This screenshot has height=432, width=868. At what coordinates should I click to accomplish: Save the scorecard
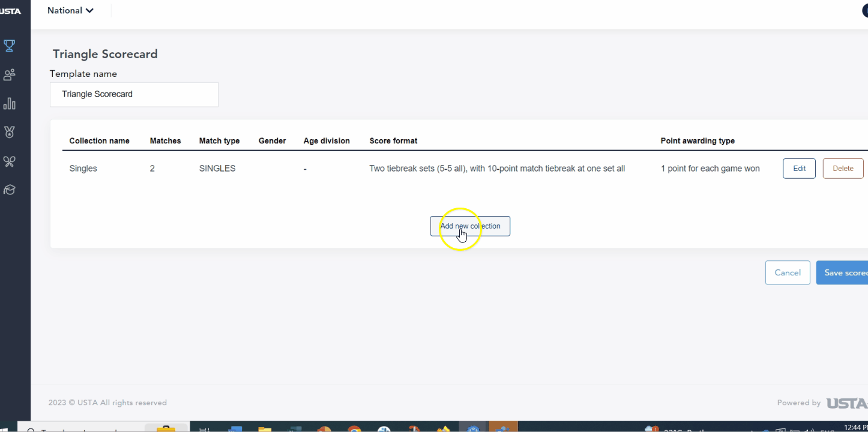click(x=842, y=272)
